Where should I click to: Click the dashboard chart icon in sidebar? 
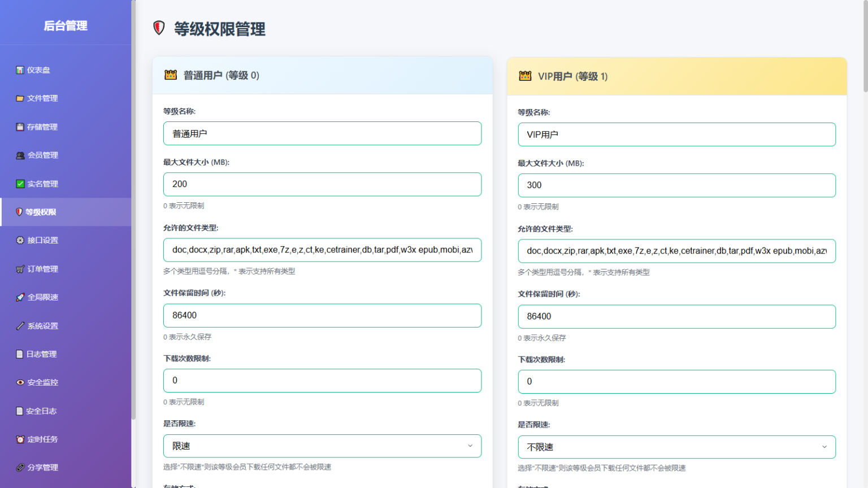point(20,70)
